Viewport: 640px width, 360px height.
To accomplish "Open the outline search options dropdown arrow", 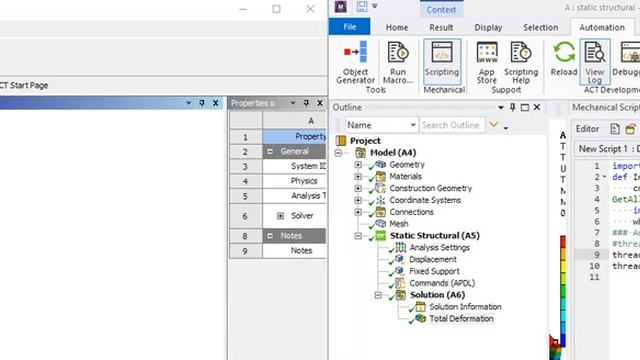I will pos(506,128).
